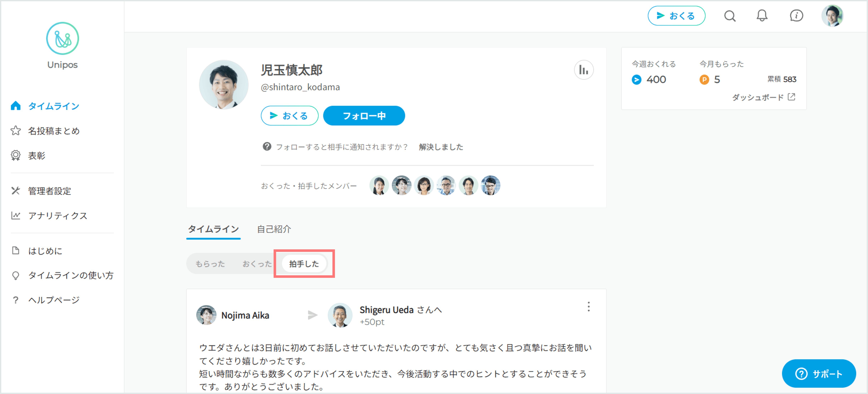This screenshot has height=394, width=868.
Task: Click 解決しました link
Action: 441,147
